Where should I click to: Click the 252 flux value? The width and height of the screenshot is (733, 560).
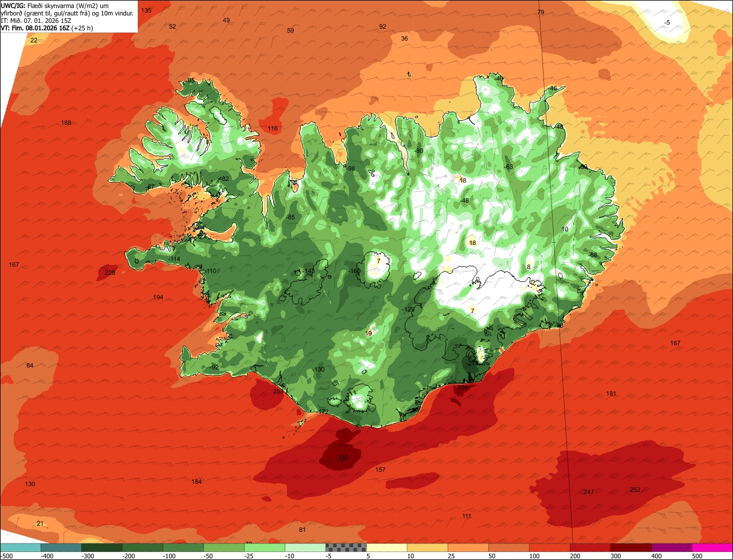coord(635,490)
